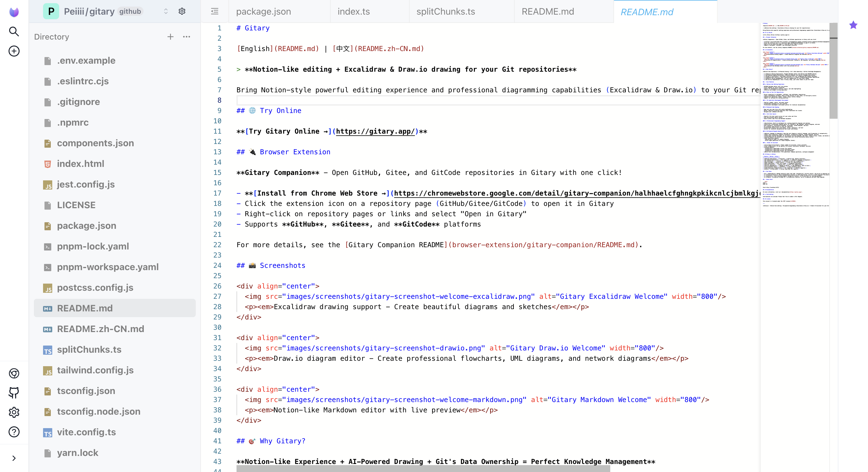Open the GitHub icon in sidebar
Viewport: 868px width, 472px height.
pos(14,393)
